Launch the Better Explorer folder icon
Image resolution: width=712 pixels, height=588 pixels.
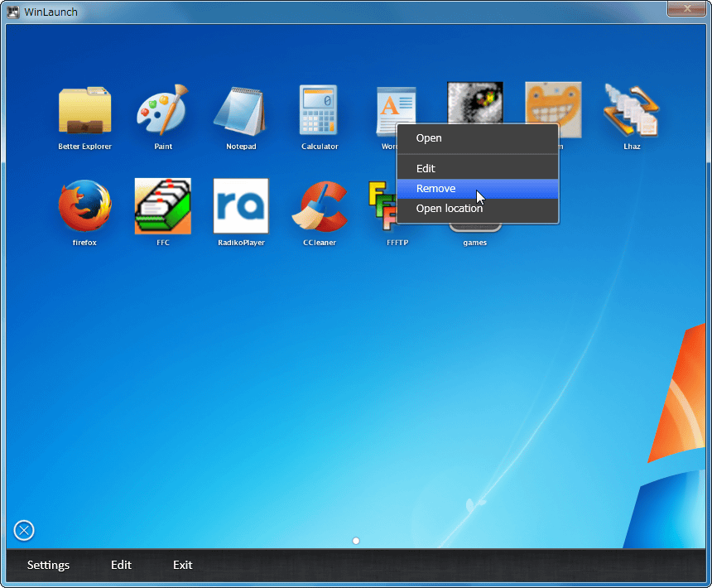click(x=85, y=110)
